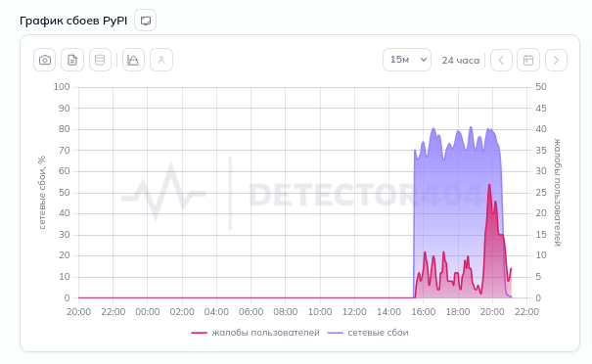Click the user complaints person icon
This screenshot has height=364, width=592.
161,60
